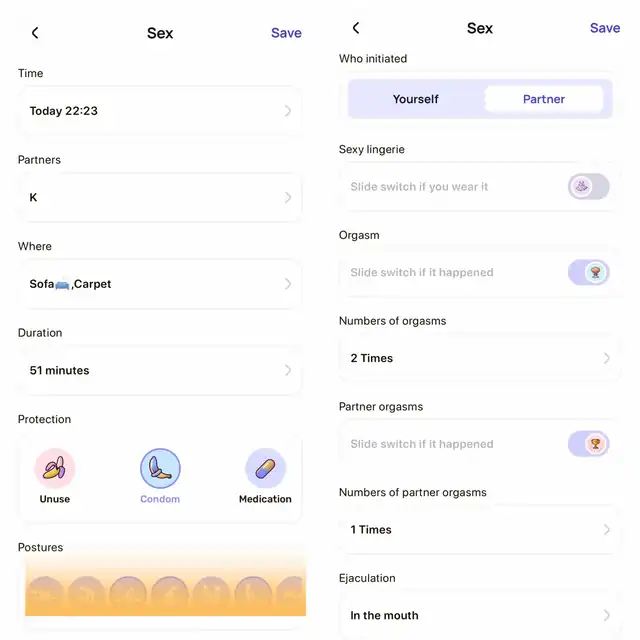This screenshot has width=640, height=640.
Task: Select the Medication protection icon
Action: [265, 469]
